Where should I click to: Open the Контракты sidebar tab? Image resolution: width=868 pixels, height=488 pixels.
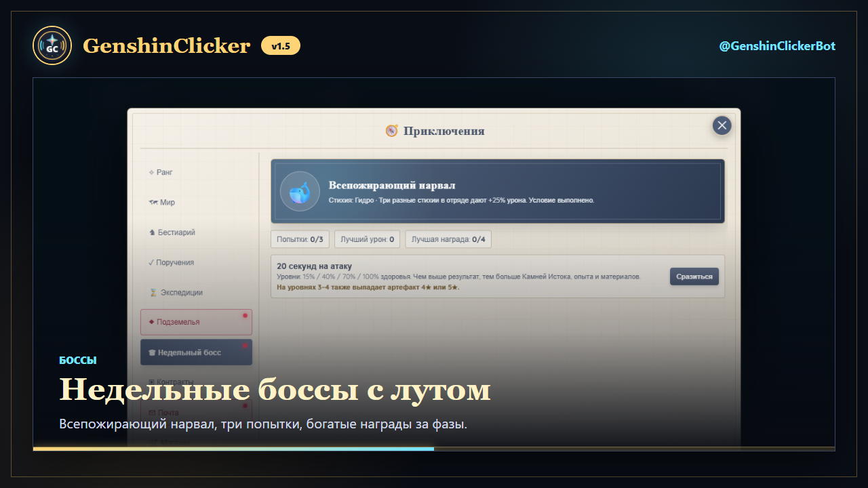(196, 382)
